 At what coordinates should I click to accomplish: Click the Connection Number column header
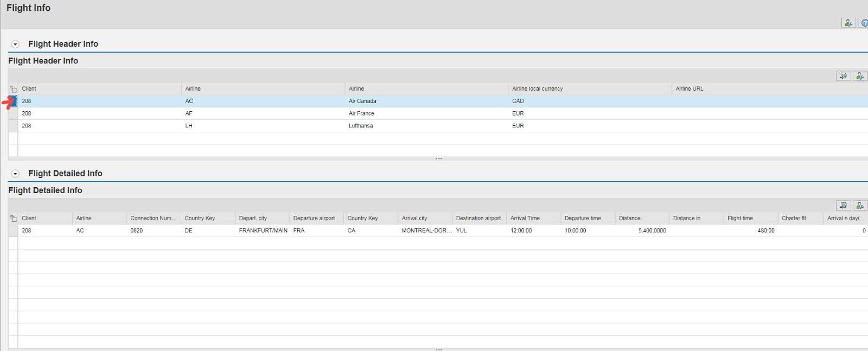click(x=152, y=219)
